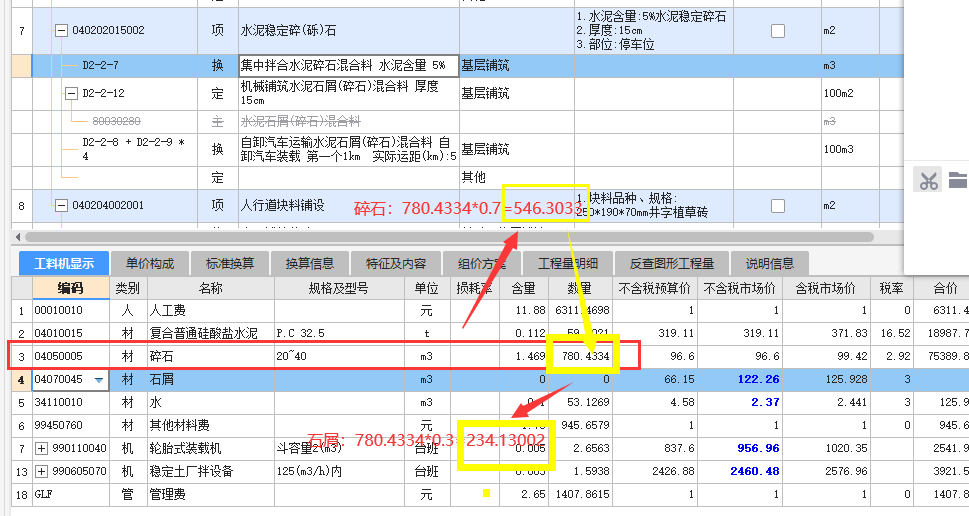Click the 碎石 quantity cell 780.4334
Viewport: 969px width, 516px height.
(x=580, y=357)
